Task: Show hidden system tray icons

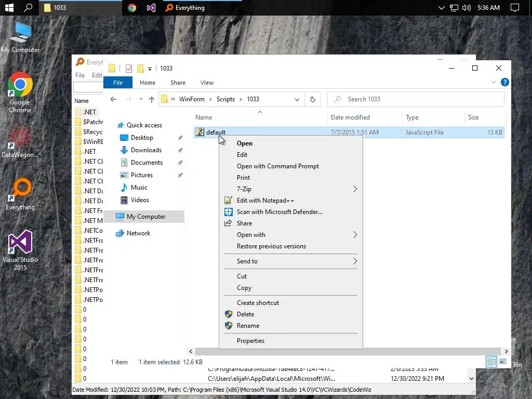Action: pos(441,7)
